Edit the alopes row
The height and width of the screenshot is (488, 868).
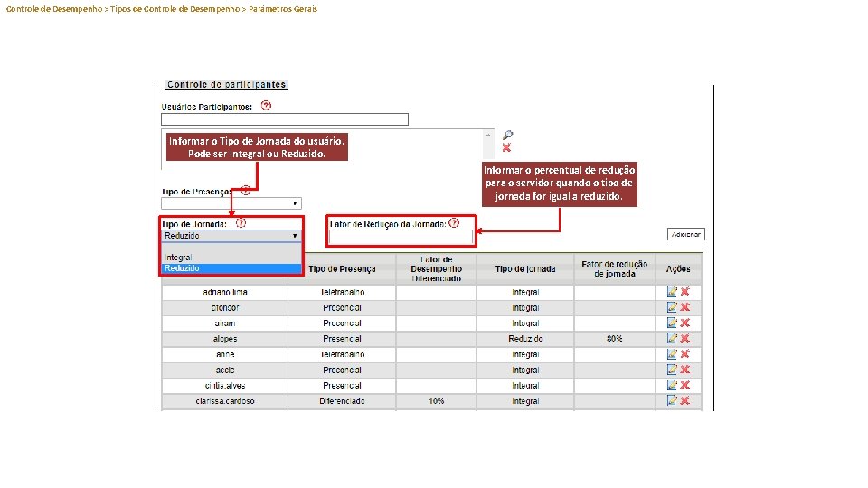click(672, 338)
